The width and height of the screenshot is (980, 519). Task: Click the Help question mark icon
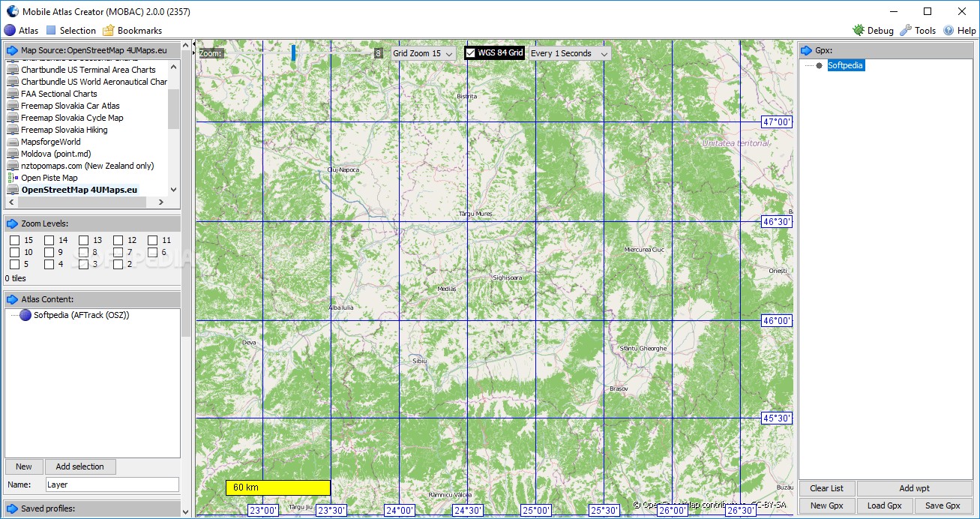pos(949,31)
